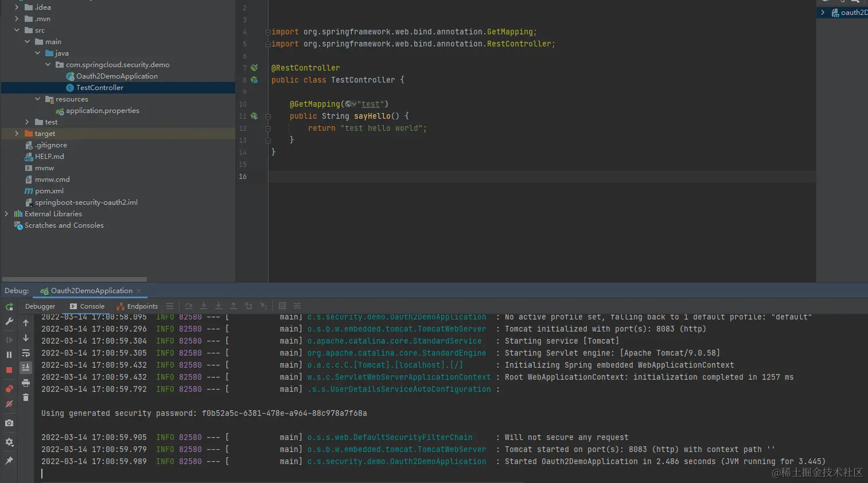
Task: Expand External Libraries node
Action: (6, 214)
